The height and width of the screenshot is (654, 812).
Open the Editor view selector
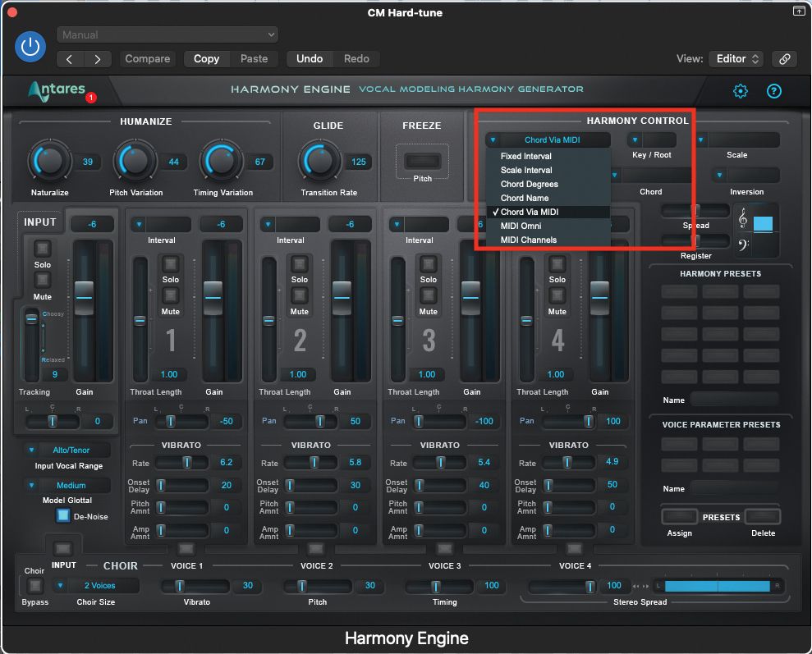[x=735, y=58]
